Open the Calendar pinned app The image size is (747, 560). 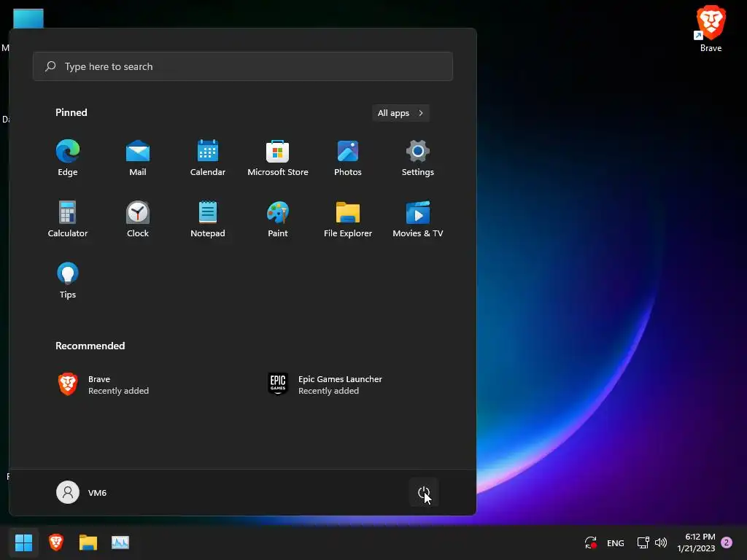(208, 158)
